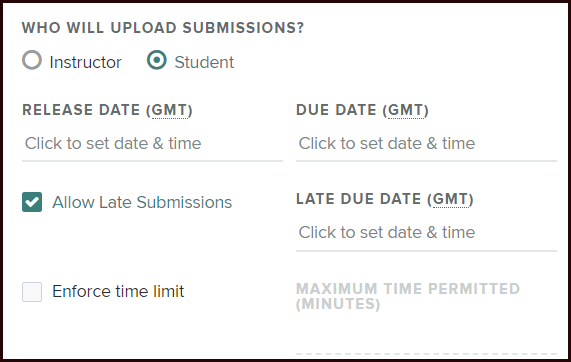571x362 pixels.
Task: Click the Allow Late Submissions label text
Action: (x=142, y=202)
